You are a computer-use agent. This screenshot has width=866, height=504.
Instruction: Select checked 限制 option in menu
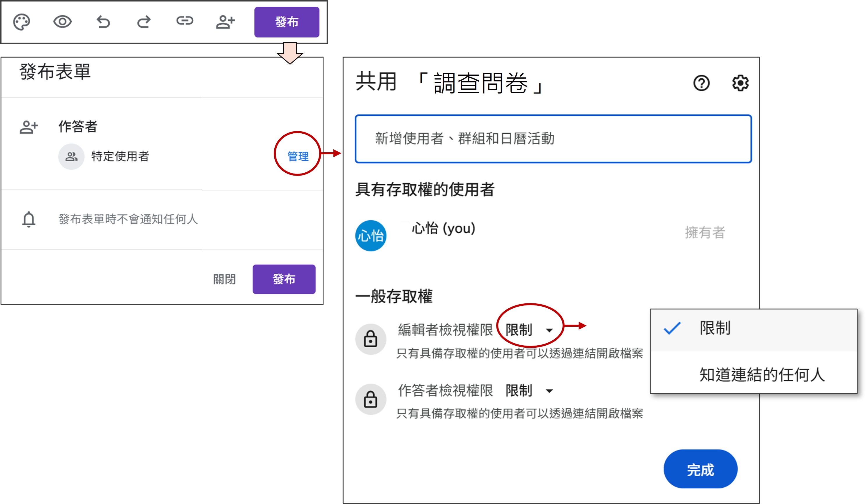[715, 328]
